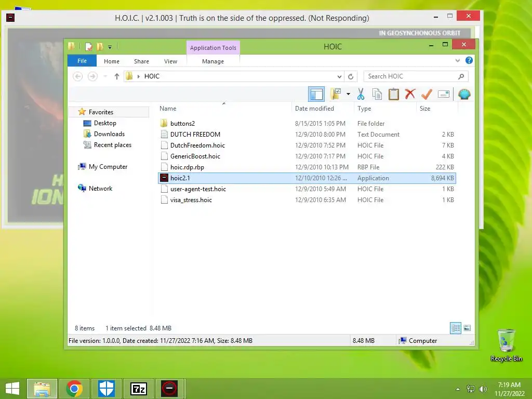Open Network in the navigation pane
The height and width of the screenshot is (399, 532).
click(x=100, y=188)
